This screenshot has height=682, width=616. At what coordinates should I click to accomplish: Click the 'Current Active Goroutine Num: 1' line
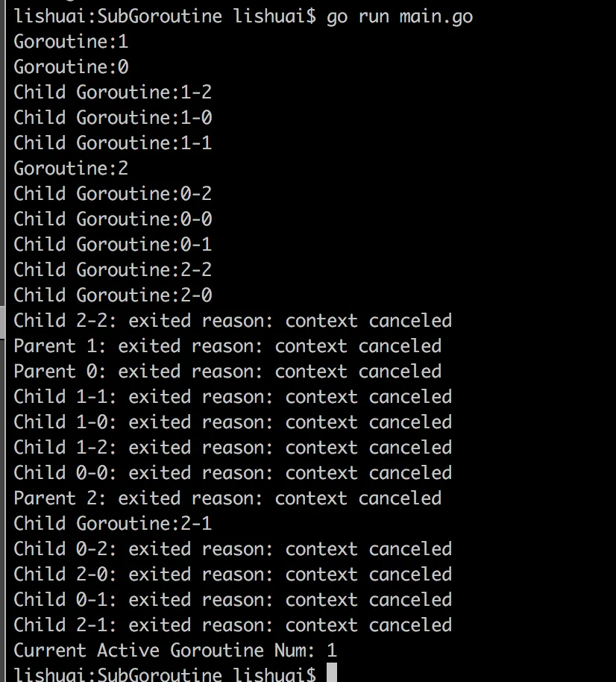point(175,650)
